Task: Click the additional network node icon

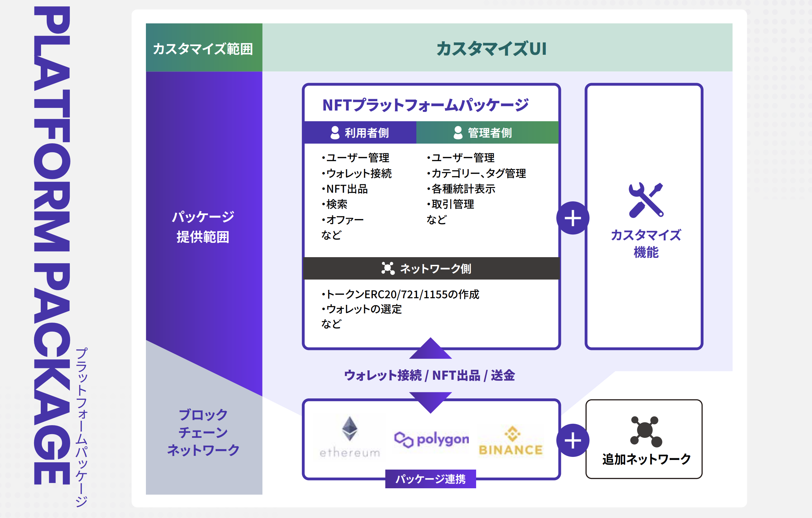Action: [x=646, y=431]
